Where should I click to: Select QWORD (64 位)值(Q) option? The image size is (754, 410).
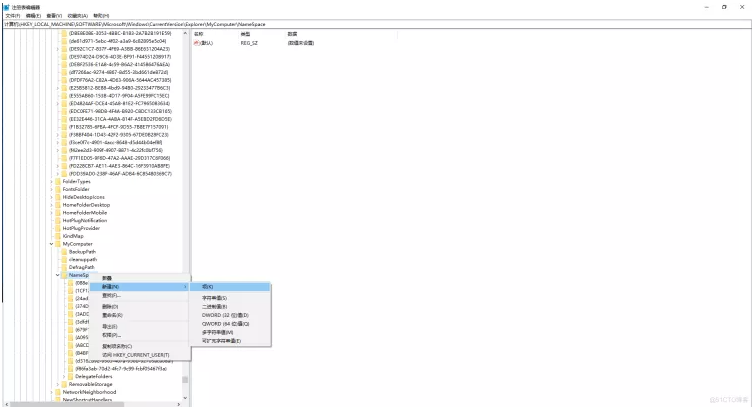[230, 324]
